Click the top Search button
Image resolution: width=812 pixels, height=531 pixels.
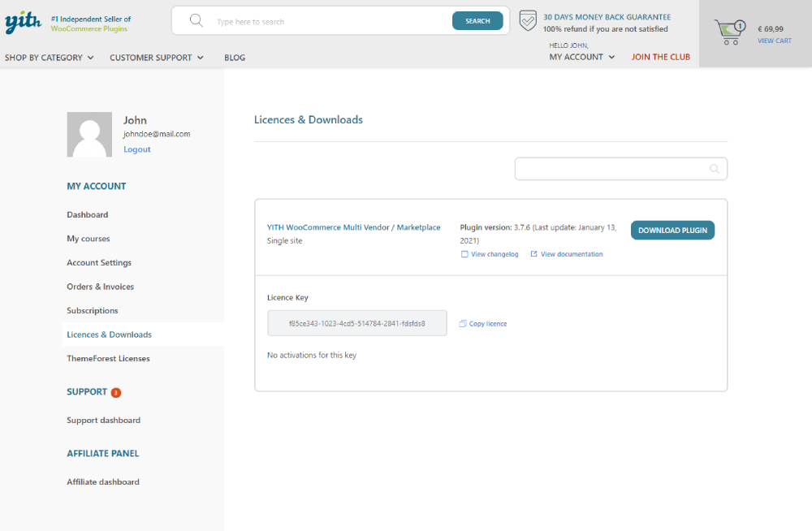point(477,21)
